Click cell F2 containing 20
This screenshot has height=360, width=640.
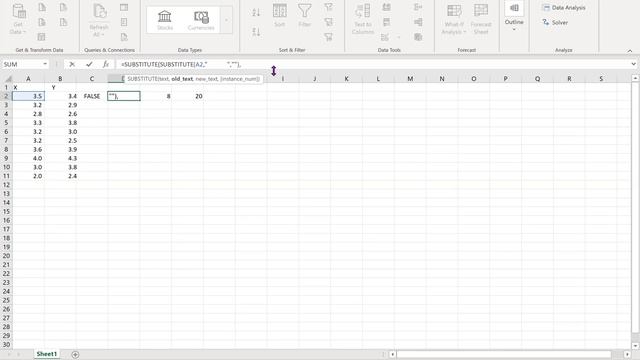187,96
